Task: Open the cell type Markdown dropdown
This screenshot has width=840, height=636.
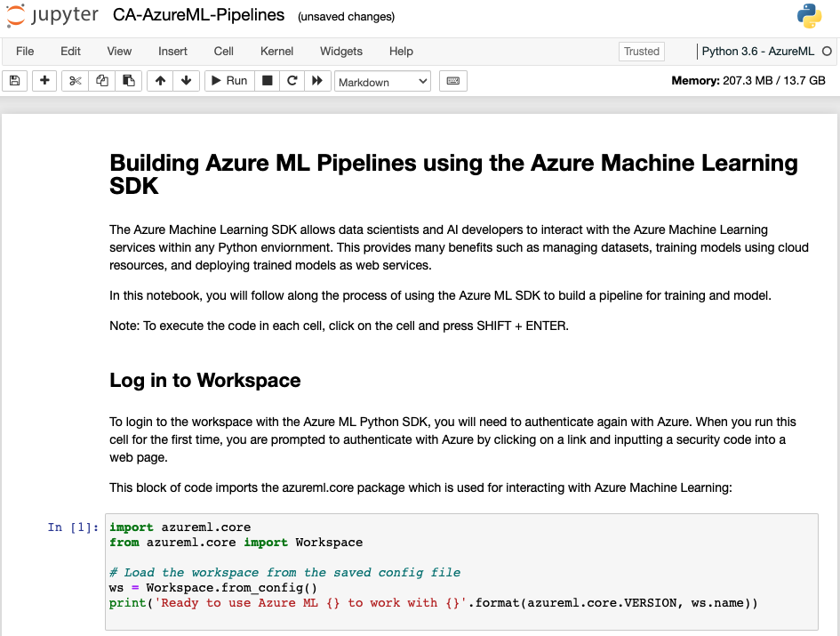Action: 382,82
